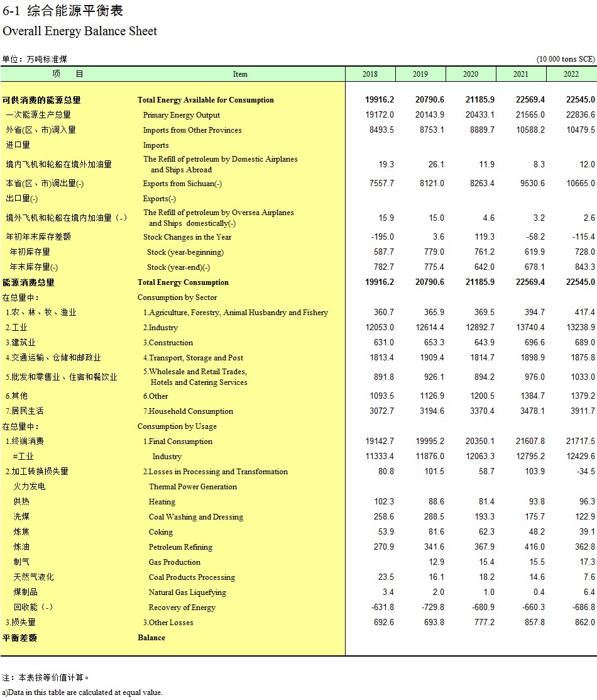
Task: Click 'Petroleum Refining' label
Action: point(180,547)
